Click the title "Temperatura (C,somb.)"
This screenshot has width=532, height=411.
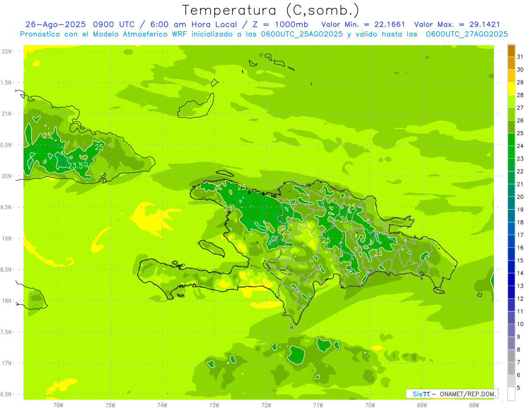(x=271, y=10)
